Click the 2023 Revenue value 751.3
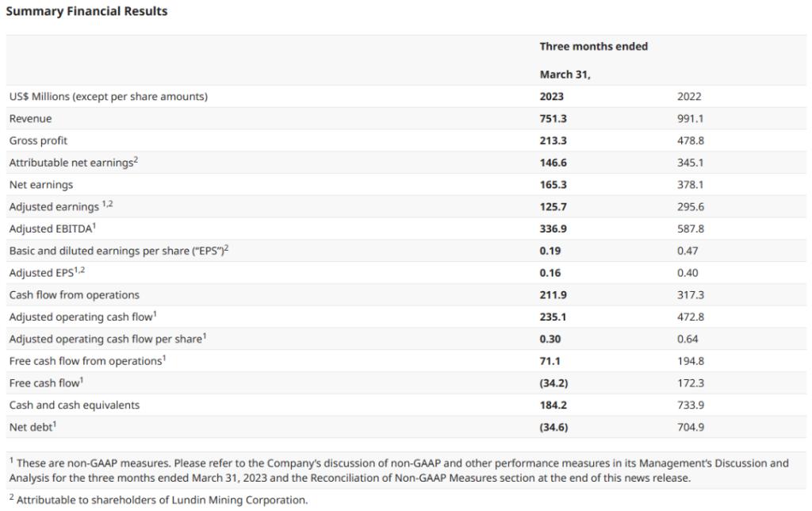Image resolution: width=812 pixels, height=511 pixels. point(553,118)
